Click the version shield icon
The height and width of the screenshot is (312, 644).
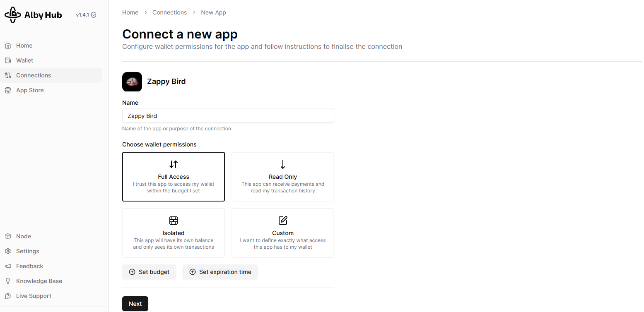click(x=94, y=15)
